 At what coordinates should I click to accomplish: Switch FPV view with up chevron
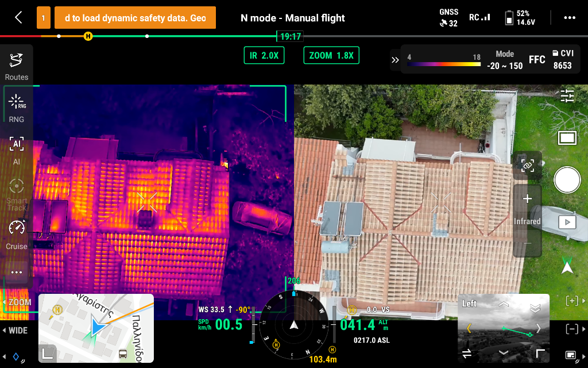[504, 304]
